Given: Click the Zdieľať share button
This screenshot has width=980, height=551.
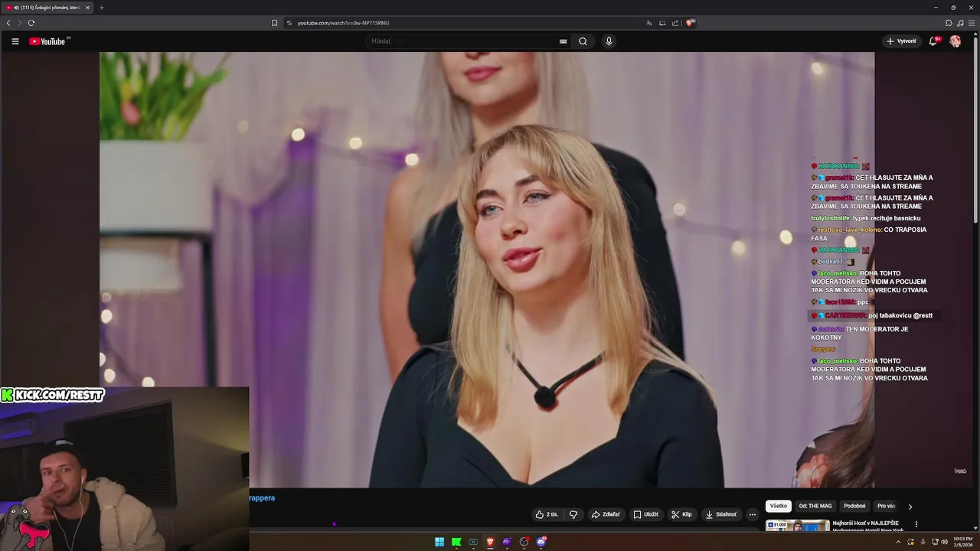Looking at the screenshot, I should 606,514.
